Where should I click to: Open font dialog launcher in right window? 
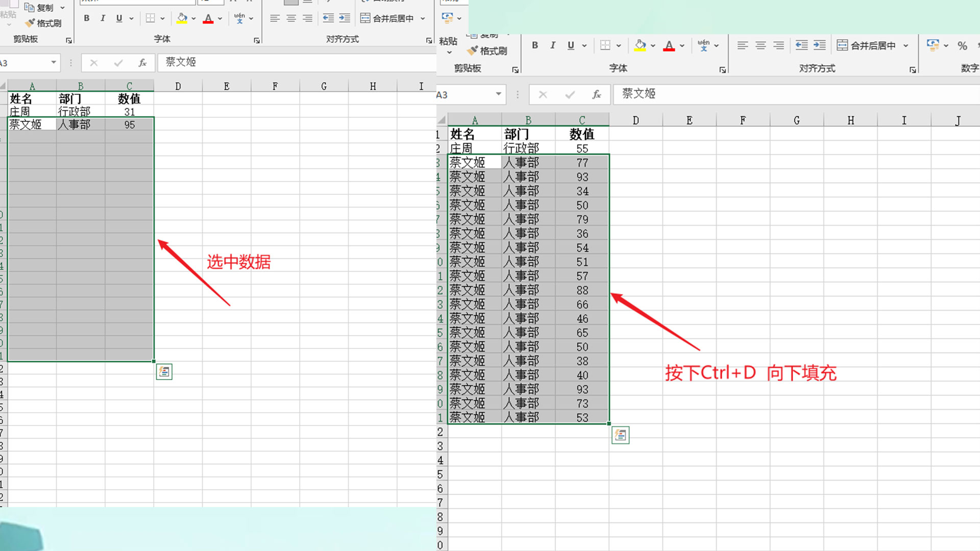click(722, 70)
